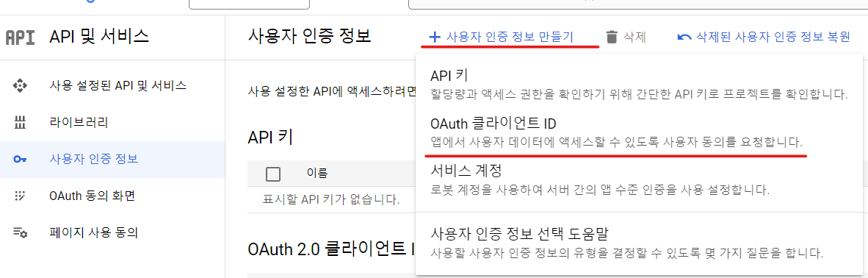The height and width of the screenshot is (278, 868).
Task: Open 사용자 인증 정보 선택 도움말 entry
Action: [x=639, y=242]
